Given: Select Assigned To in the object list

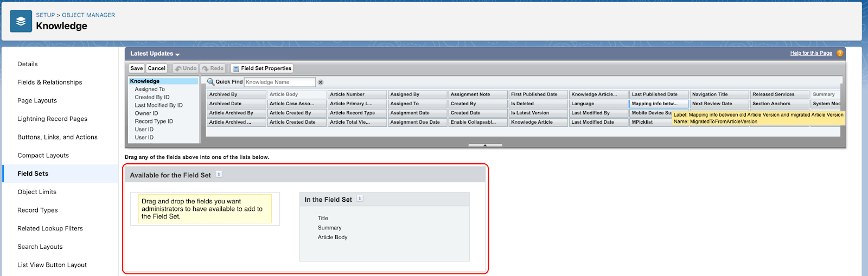Looking at the screenshot, I should coord(150,89).
